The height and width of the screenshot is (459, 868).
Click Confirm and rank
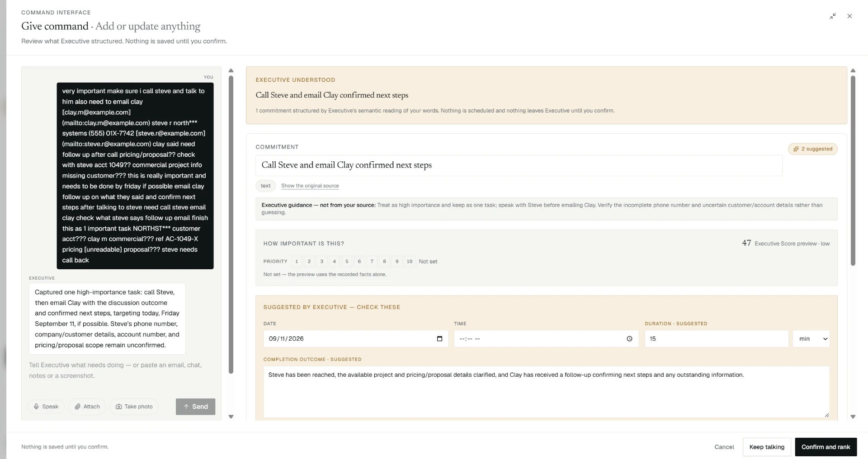point(826,447)
